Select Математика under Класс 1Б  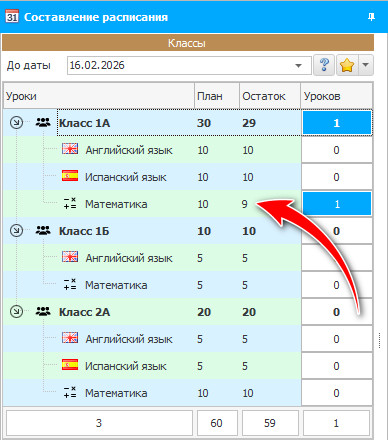pos(116,285)
